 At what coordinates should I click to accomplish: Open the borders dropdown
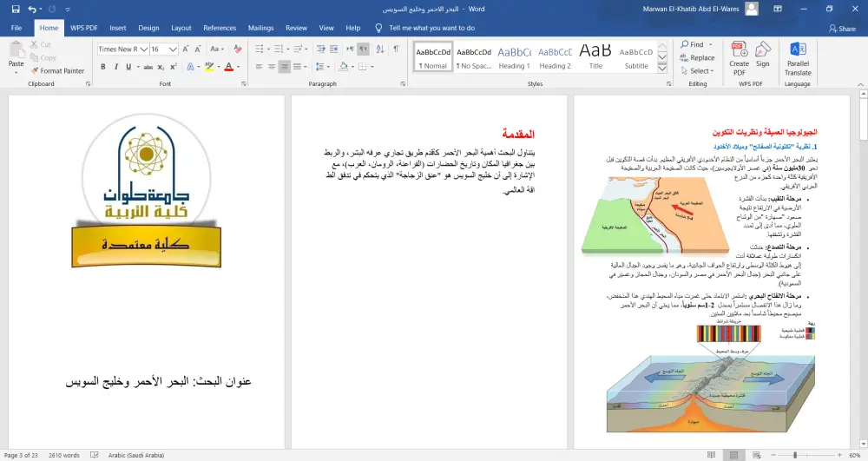(x=372, y=67)
